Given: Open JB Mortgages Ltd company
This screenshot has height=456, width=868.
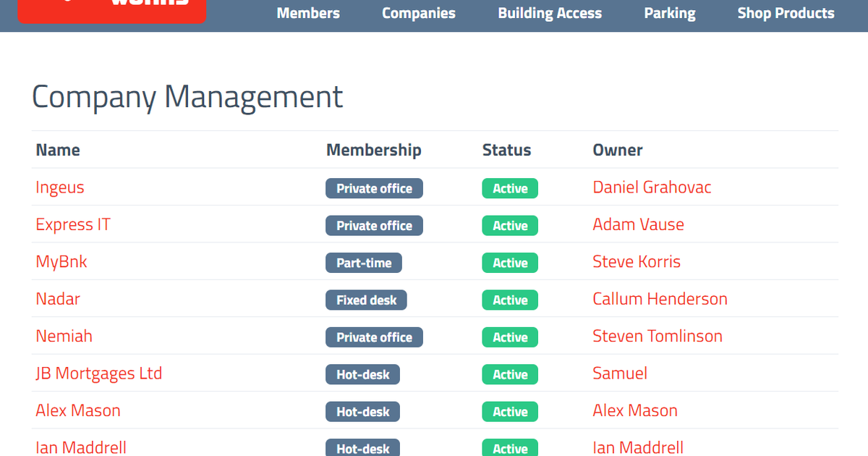Looking at the screenshot, I should (99, 373).
